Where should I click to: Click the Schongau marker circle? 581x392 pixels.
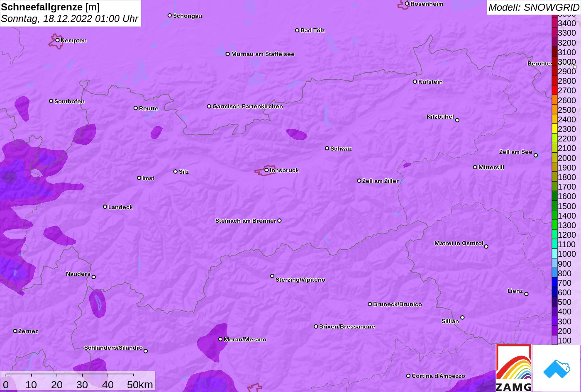pos(170,15)
